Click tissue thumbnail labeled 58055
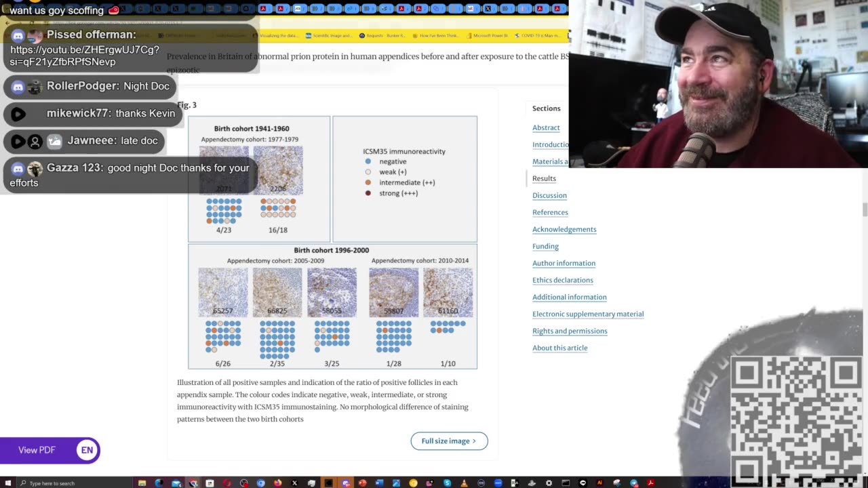The image size is (868, 488). pyautogui.click(x=332, y=292)
